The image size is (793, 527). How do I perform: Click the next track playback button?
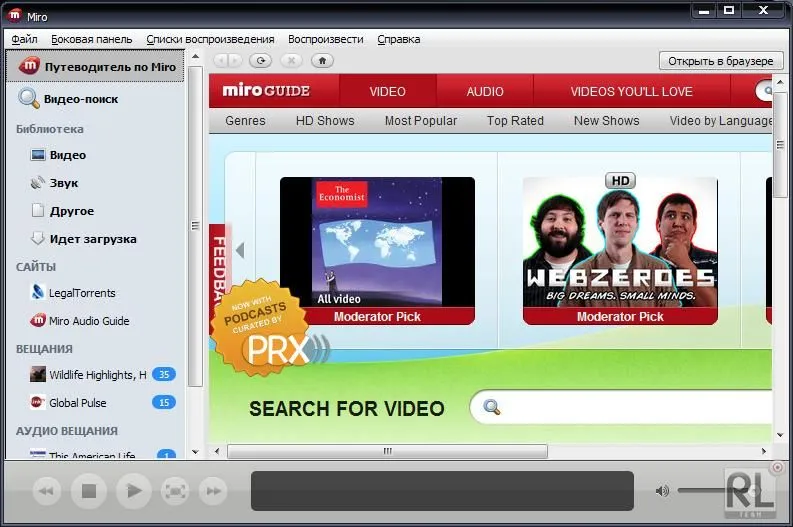pos(213,491)
